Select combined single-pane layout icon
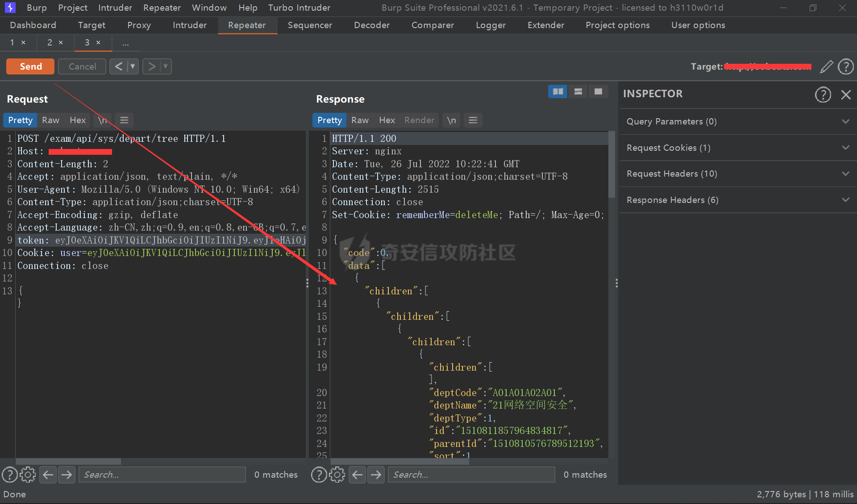This screenshot has height=504, width=857. [x=598, y=91]
